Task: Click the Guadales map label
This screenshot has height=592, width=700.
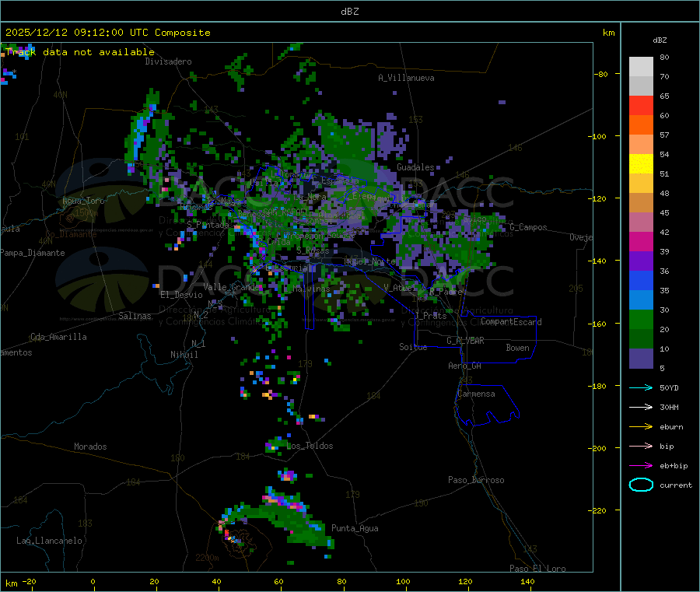Action: pos(415,167)
